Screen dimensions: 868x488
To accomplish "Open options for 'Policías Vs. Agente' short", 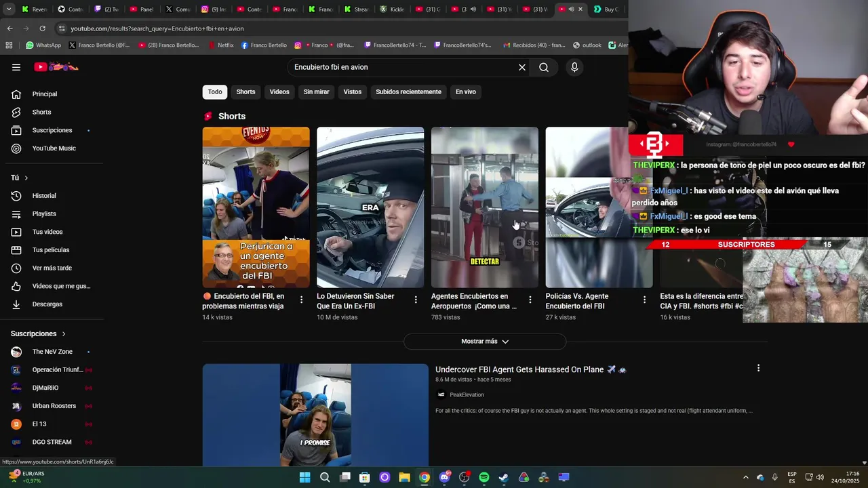I will [x=645, y=300].
